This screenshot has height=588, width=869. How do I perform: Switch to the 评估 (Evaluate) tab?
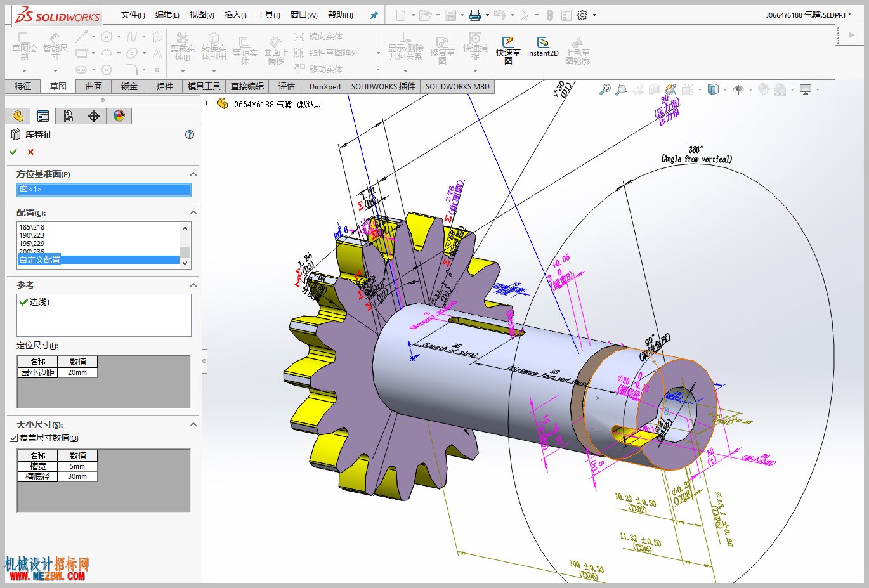287,86
